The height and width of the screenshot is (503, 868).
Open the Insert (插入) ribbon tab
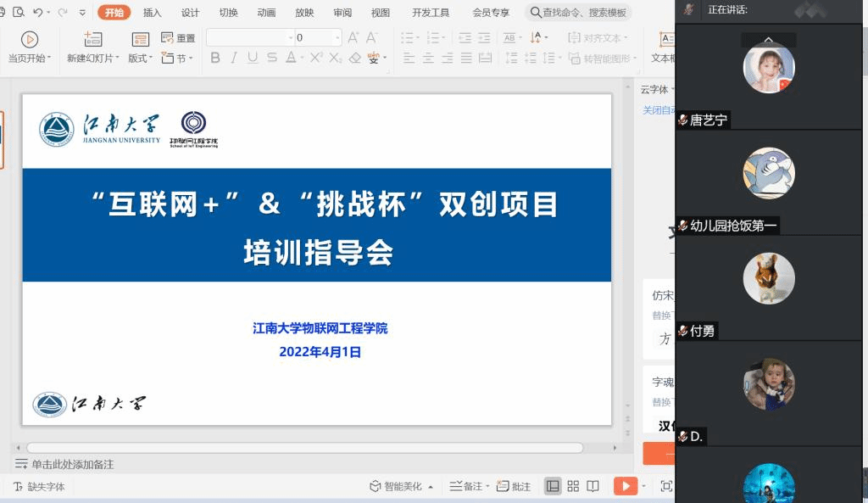tap(153, 13)
